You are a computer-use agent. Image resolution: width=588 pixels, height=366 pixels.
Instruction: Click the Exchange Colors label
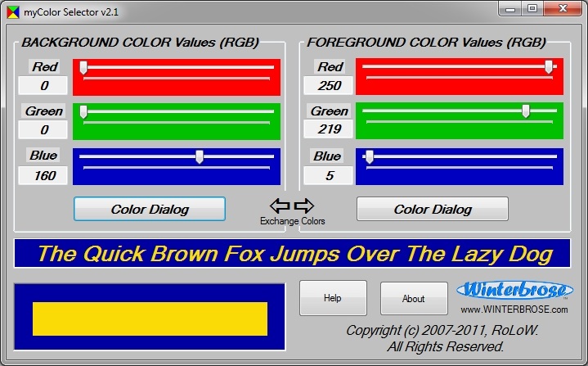pyautogui.click(x=293, y=221)
